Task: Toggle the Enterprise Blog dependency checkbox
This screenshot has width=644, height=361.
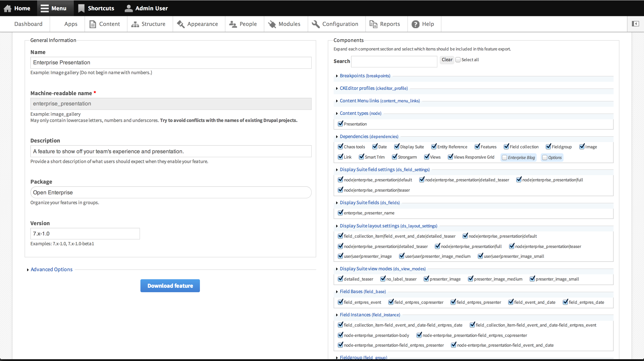Action: [x=503, y=157]
